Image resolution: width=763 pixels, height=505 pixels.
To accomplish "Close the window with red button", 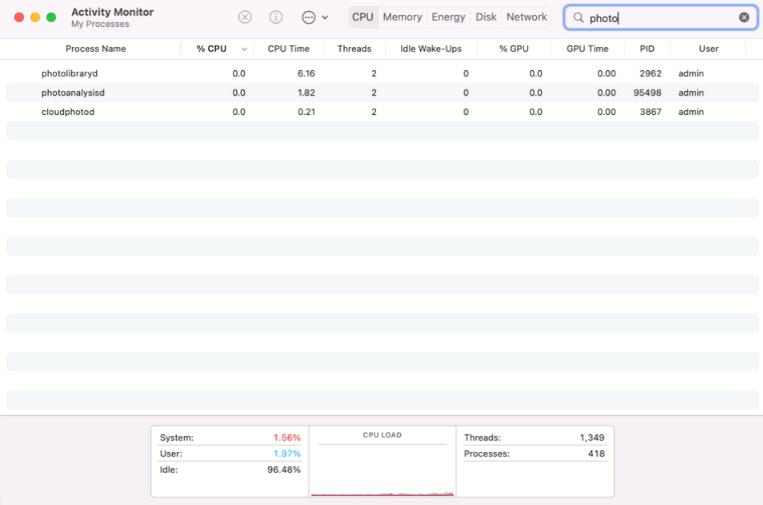I will (19, 18).
